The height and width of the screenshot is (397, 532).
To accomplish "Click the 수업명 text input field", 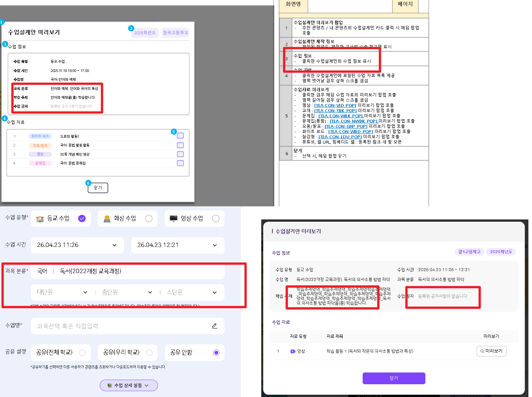I will (121, 326).
